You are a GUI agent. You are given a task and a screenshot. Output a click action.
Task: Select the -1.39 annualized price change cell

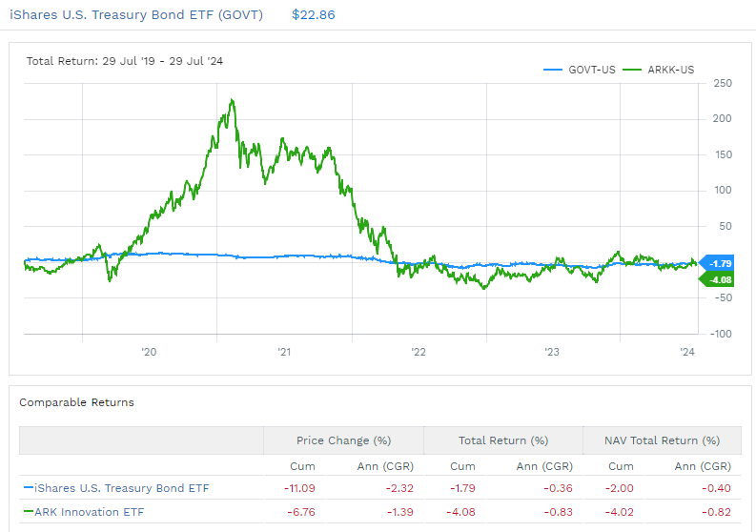pos(400,512)
